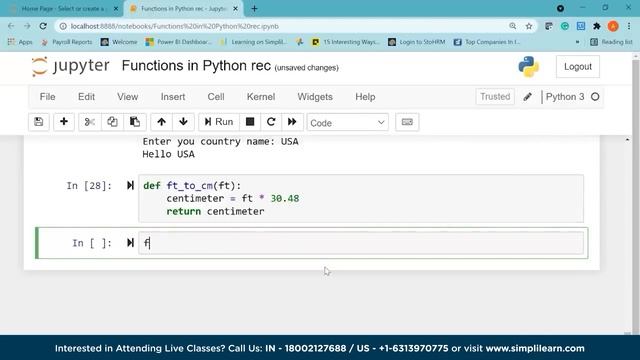This screenshot has width=640, height=360.
Task: Open the Chrome profile avatar
Action: click(x=613, y=26)
